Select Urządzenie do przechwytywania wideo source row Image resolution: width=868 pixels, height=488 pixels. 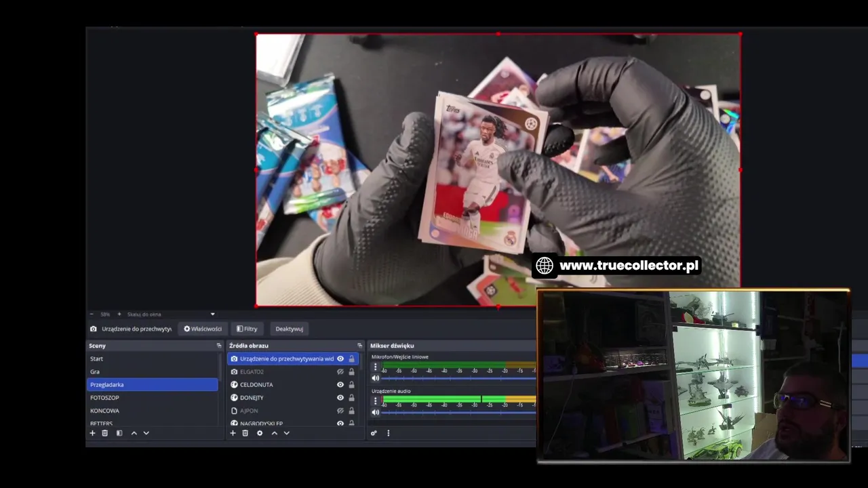coord(292,359)
